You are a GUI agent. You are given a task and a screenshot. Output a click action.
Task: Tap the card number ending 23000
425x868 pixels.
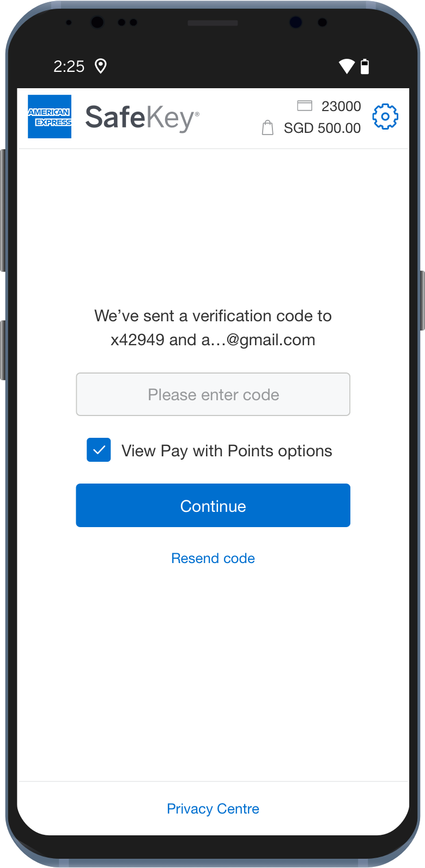point(341,106)
